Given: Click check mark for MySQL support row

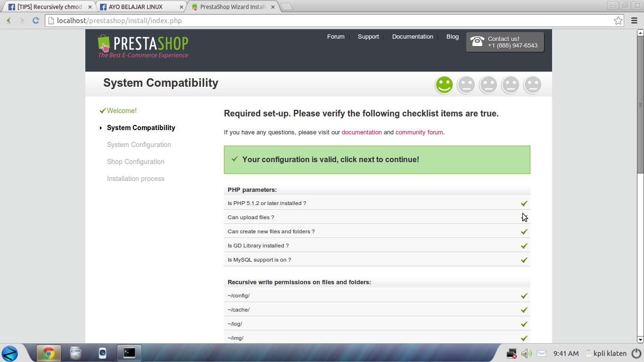Looking at the screenshot, I should point(524,260).
